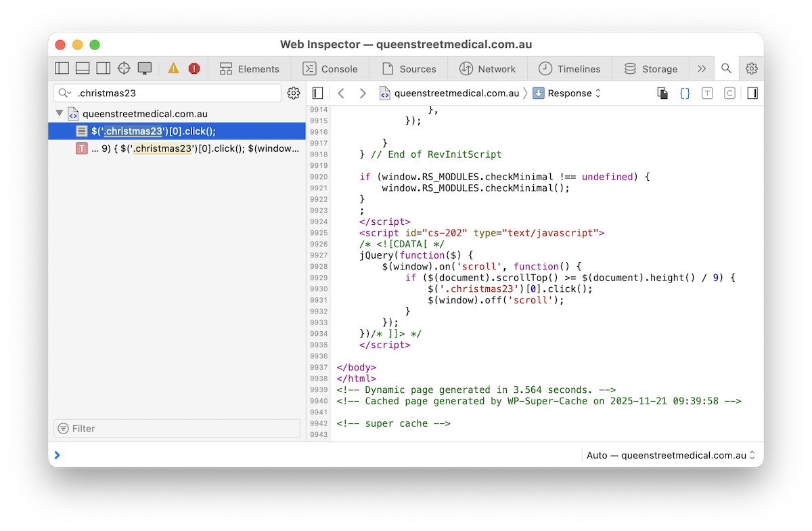
Task: Dock Web Inspector to bottom of window
Action: [83, 68]
